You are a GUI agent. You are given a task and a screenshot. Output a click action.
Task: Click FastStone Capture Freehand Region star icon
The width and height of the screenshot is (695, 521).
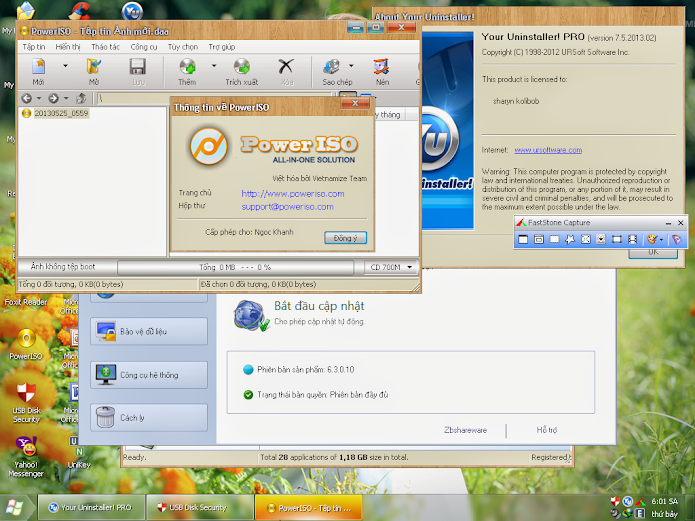570,239
